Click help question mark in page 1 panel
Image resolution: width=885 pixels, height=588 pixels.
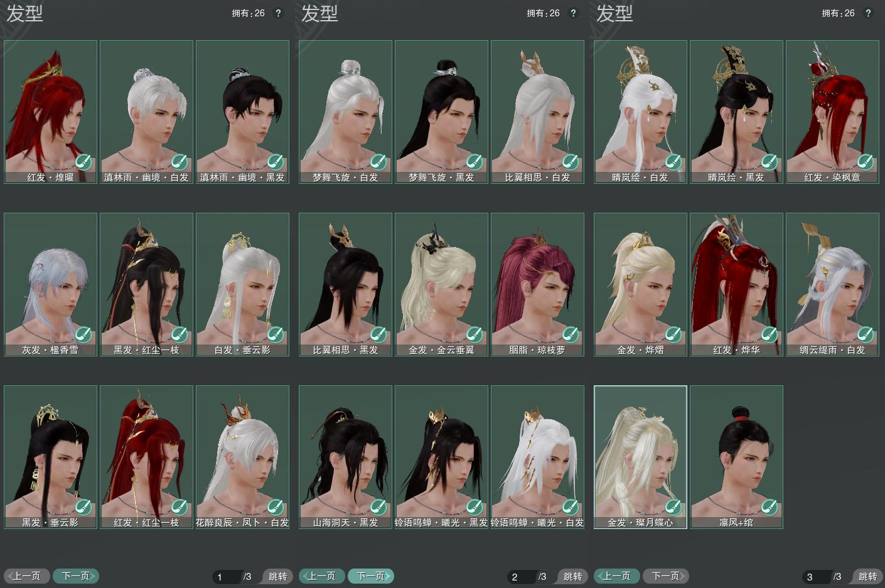[278, 13]
